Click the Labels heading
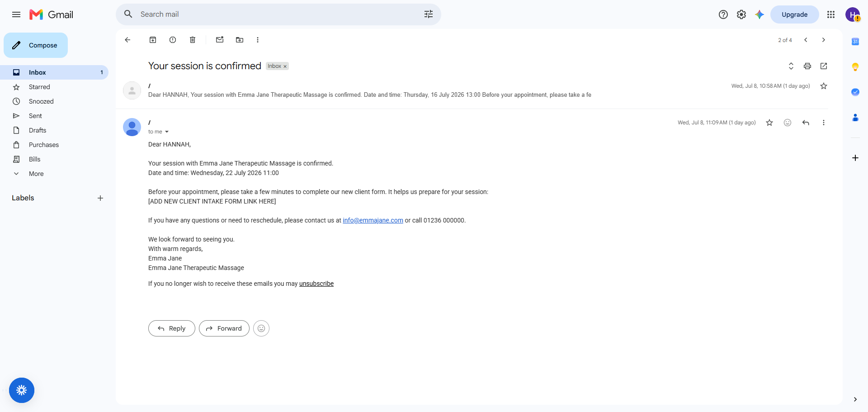This screenshot has height=412, width=868. click(23, 198)
